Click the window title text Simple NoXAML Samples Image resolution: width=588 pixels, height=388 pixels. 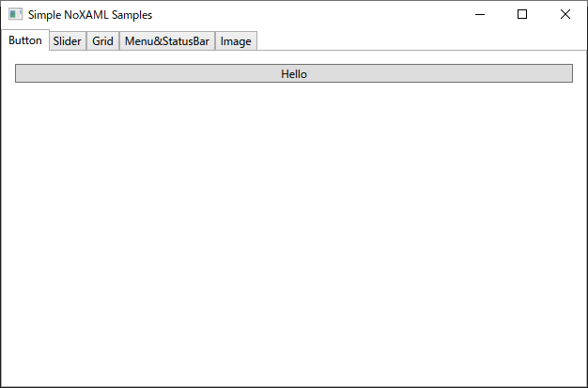[90, 15]
